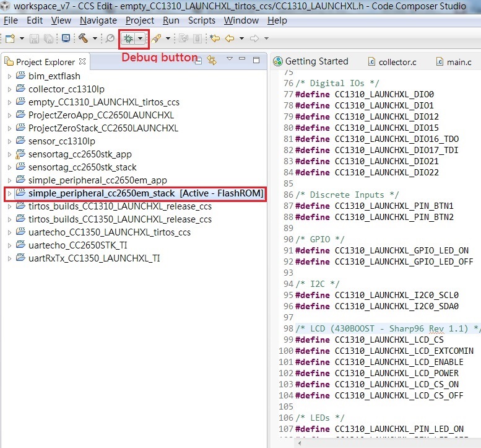Click the Debug bug icon in toolbar
This screenshot has height=448, width=481.
(x=128, y=38)
